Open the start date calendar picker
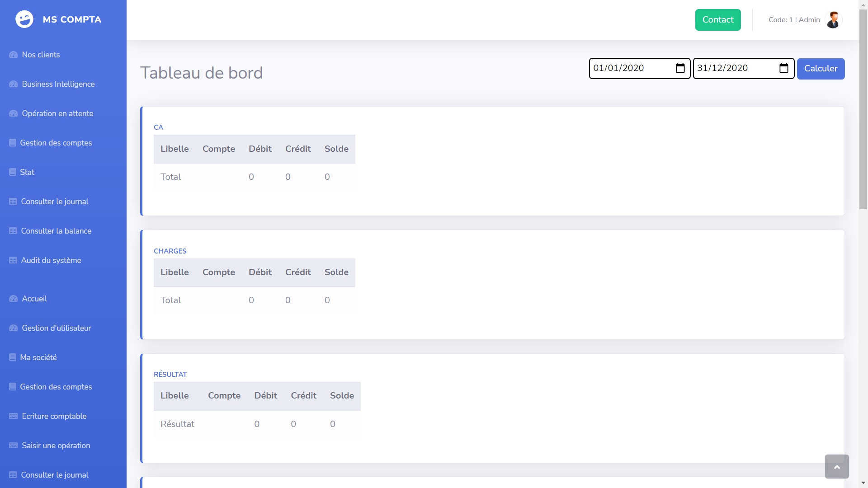Image resolution: width=868 pixels, height=488 pixels. pyautogui.click(x=680, y=68)
